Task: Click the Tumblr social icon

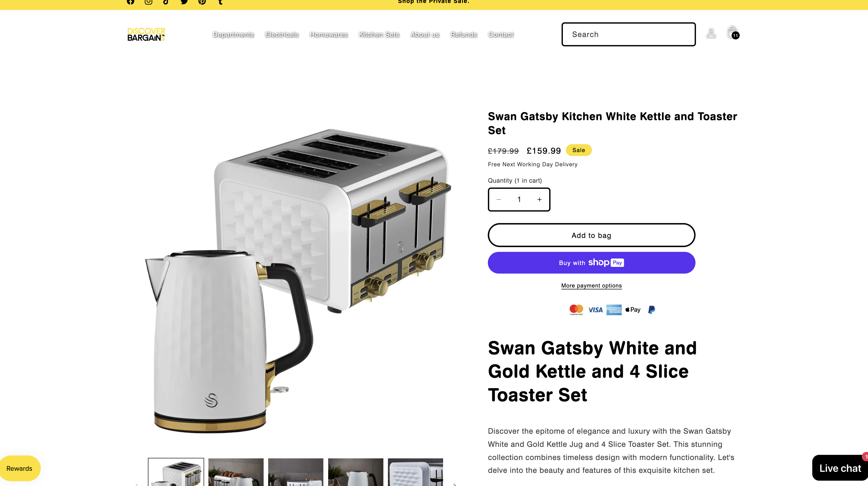Action: coord(220,2)
